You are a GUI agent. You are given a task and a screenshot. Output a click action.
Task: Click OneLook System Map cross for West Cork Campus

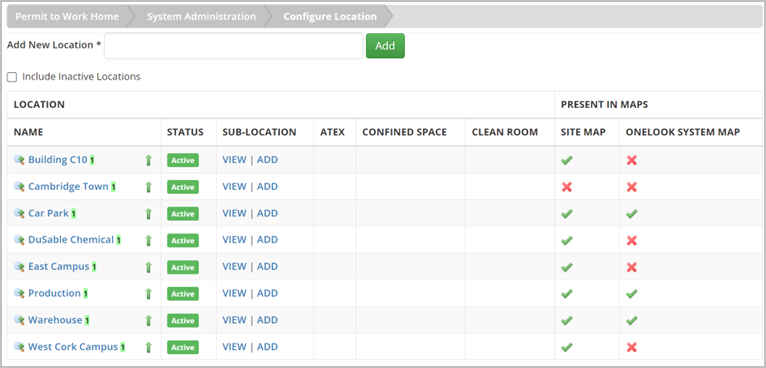[632, 347]
